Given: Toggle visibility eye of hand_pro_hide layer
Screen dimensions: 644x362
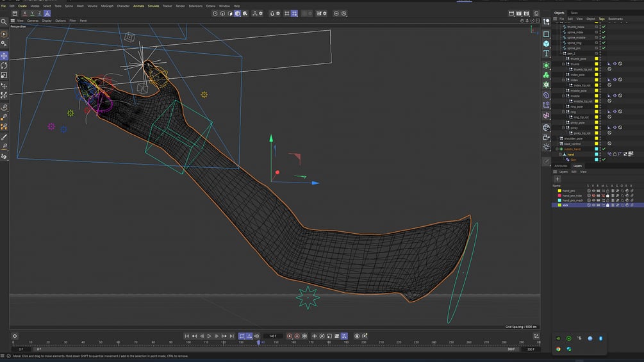Looking at the screenshot, I should [593, 195].
